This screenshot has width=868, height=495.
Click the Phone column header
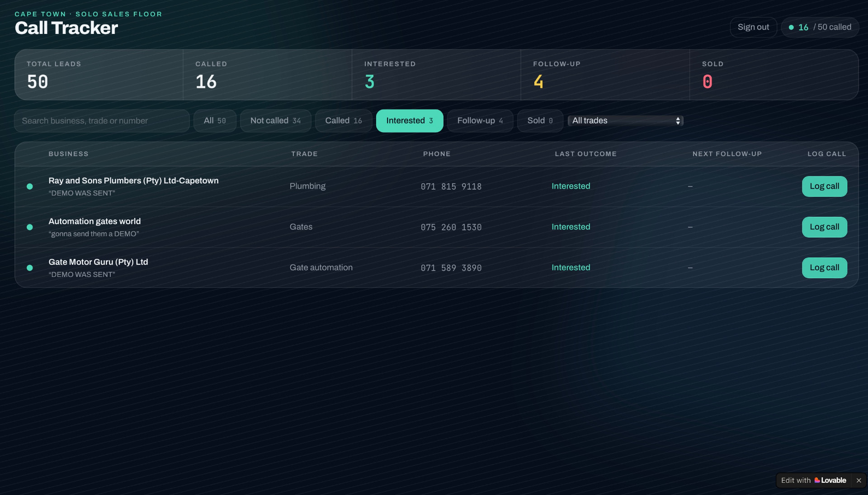point(437,154)
